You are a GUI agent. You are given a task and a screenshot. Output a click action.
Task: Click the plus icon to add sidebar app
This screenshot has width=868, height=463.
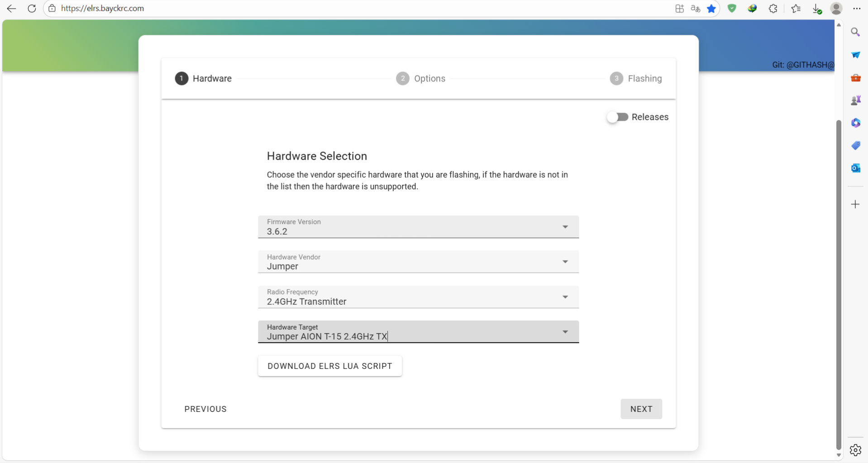click(855, 204)
